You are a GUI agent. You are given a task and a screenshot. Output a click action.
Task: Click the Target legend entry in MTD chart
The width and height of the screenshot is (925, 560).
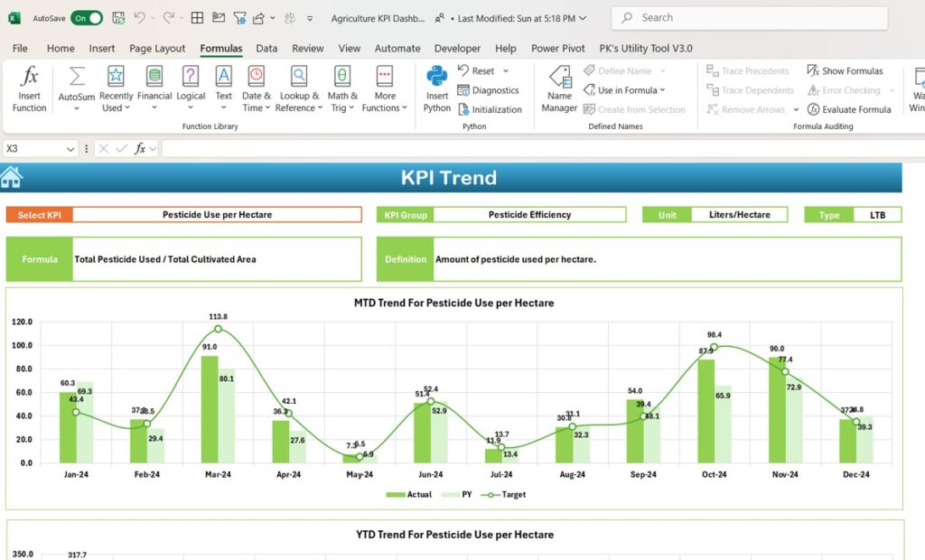tap(503, 494)
